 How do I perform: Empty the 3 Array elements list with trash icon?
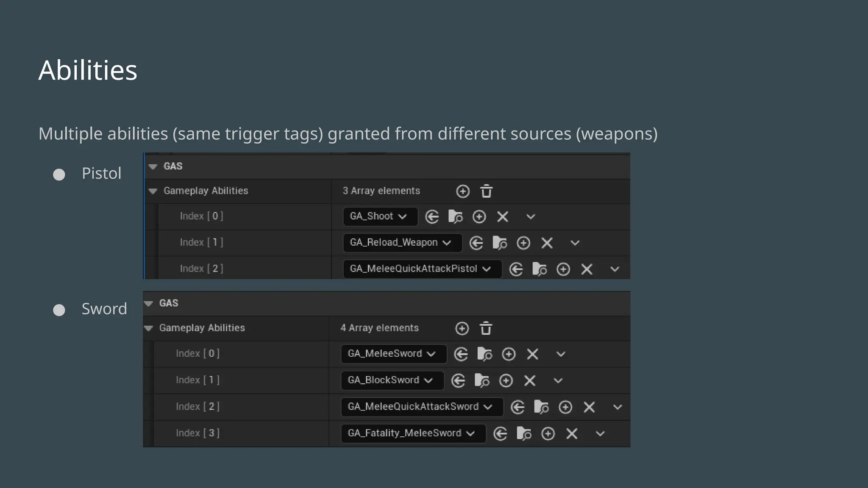[x=487, y=191]
